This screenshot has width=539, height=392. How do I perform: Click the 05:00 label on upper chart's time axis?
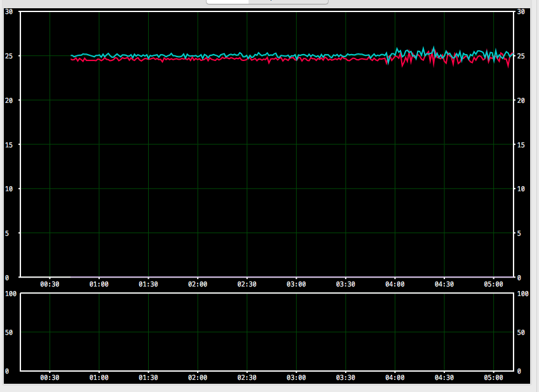tap(493, 285)
